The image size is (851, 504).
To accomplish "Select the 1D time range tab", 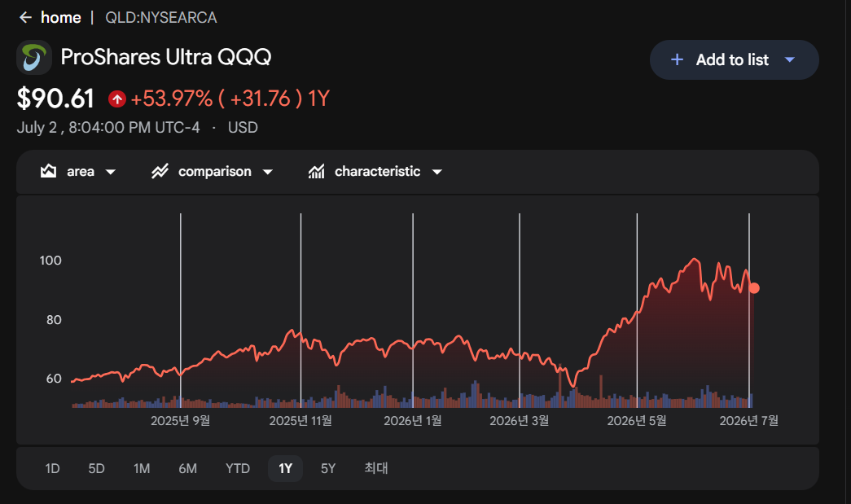I will 52,468.
